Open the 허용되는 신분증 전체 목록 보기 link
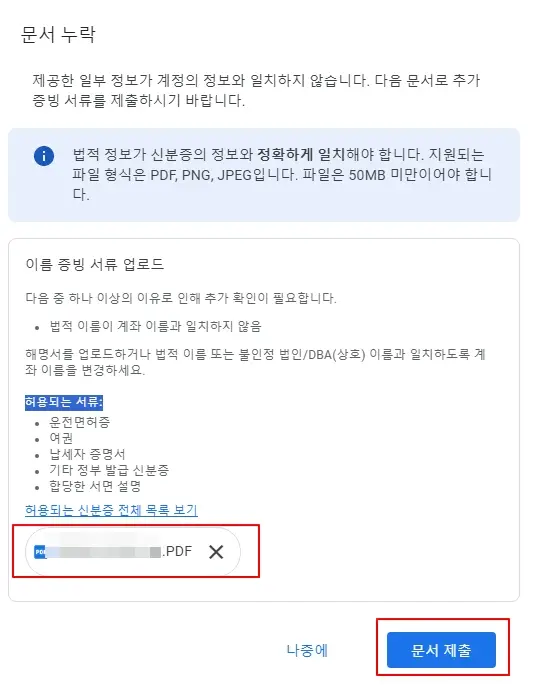This screenshot has width=535, height=685. tap(111, 510)
